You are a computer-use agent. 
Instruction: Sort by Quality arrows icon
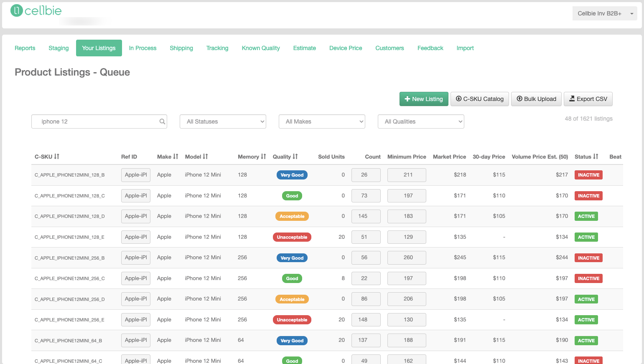point(295,157)
